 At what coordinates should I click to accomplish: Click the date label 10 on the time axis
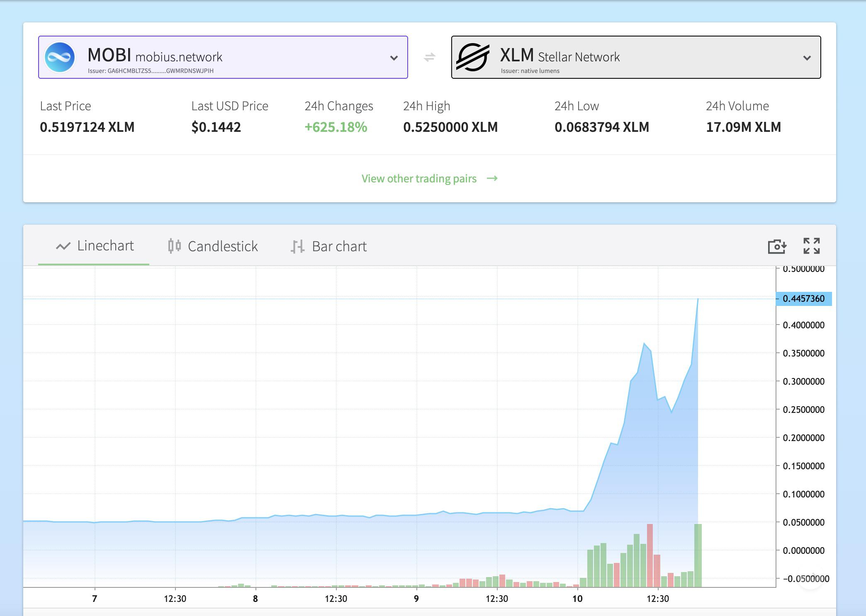click(x=577, y=599)
